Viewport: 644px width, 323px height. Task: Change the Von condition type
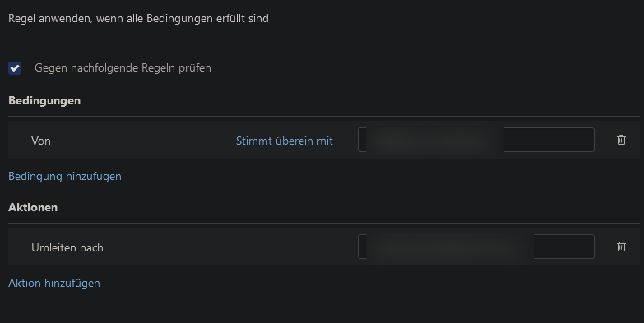pyautogui.click(x=41, y=141)
